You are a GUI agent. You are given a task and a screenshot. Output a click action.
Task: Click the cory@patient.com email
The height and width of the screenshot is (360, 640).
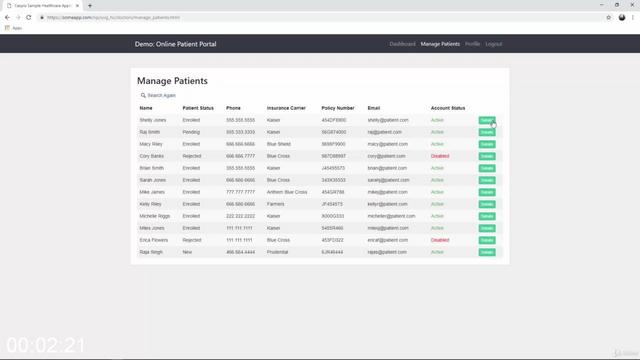386,156
